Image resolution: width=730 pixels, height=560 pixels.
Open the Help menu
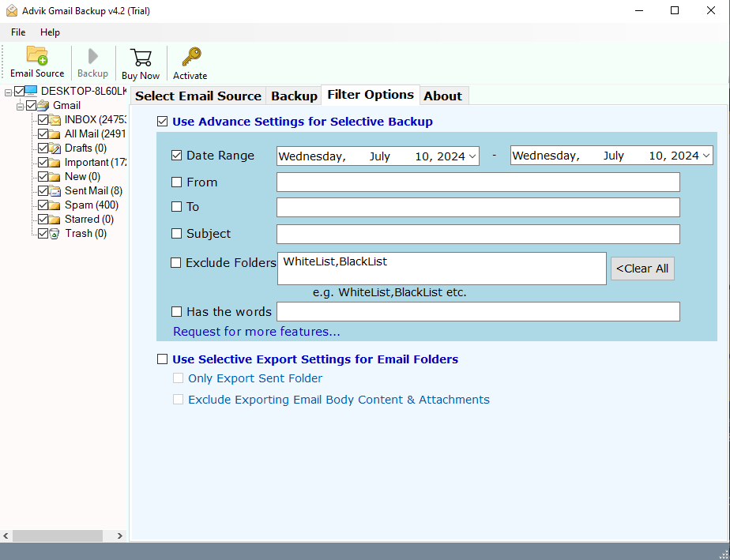tap(50, 32)
